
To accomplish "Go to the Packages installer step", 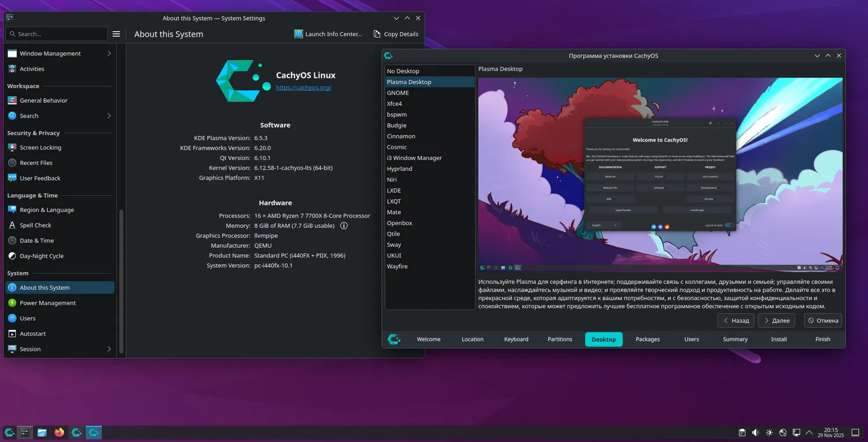I will pos(648,340).
